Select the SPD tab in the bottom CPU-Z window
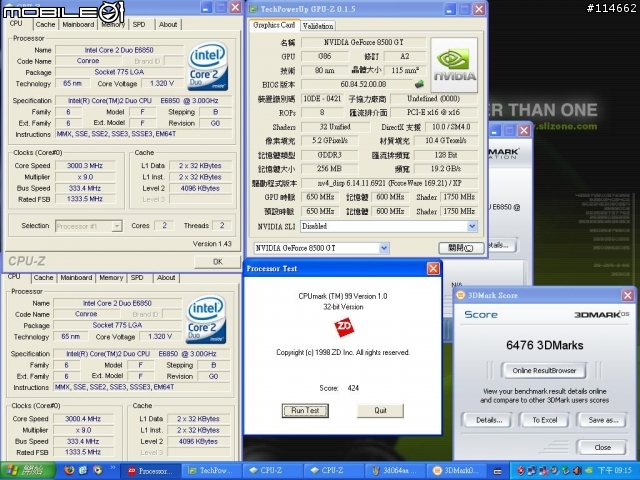Image resolution: width=640 pixels, height=480 pixels. pos(137,278)
